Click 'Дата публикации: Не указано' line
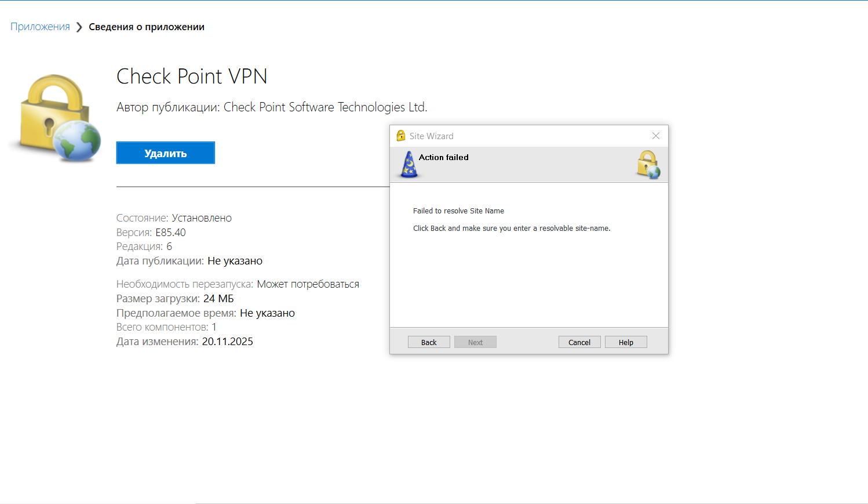 click(189, 261)
